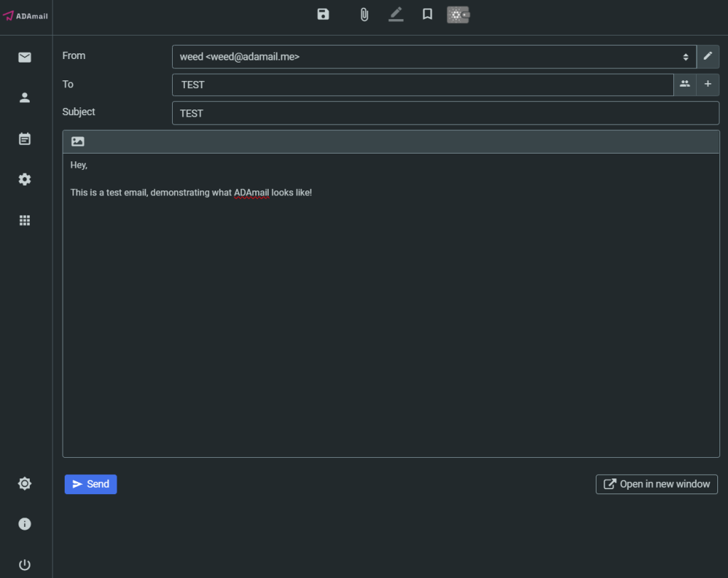Screen dimensions: 728x578
Task: Open Mail from the sidebar envelope icon
Action: [x=25, y=57]
